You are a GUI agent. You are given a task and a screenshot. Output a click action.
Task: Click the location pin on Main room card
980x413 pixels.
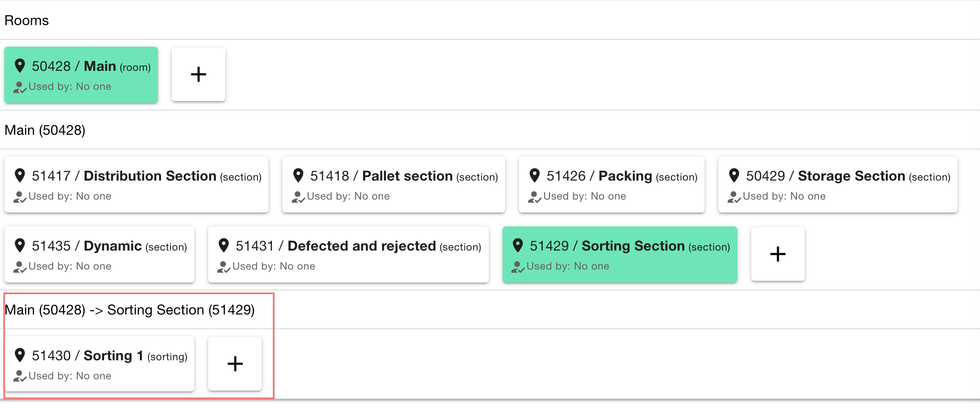[20, 66]
